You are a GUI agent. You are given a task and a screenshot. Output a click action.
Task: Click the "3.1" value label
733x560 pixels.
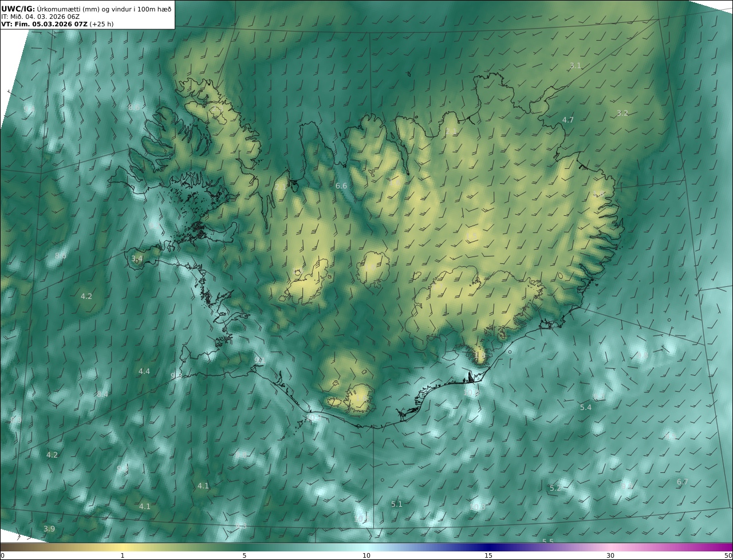tap(576, 66)
